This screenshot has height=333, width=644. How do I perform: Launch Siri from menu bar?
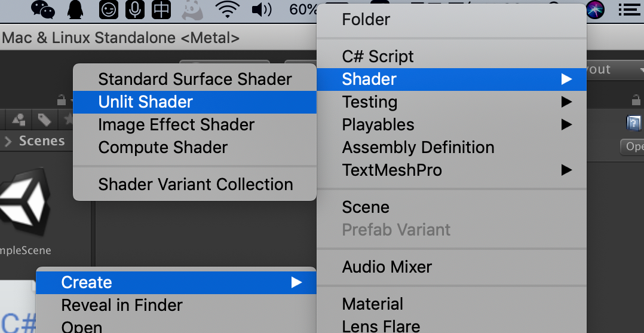595,10
